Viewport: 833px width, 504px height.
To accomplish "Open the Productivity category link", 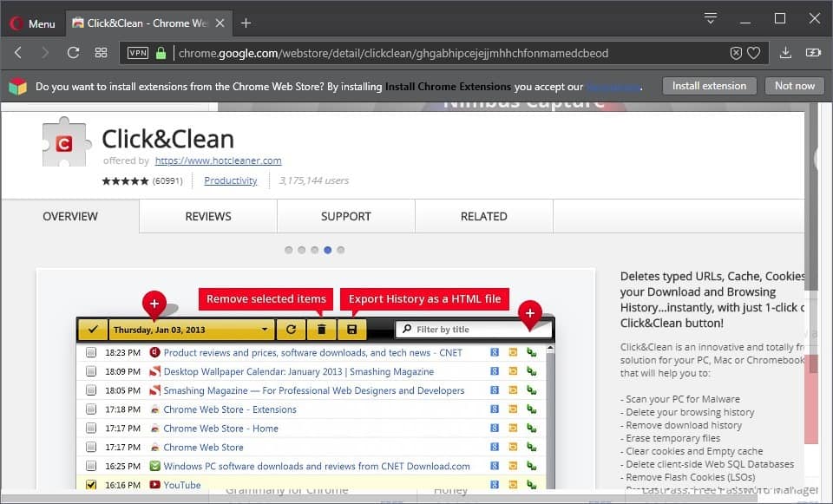I will click(x=231, y=180).
